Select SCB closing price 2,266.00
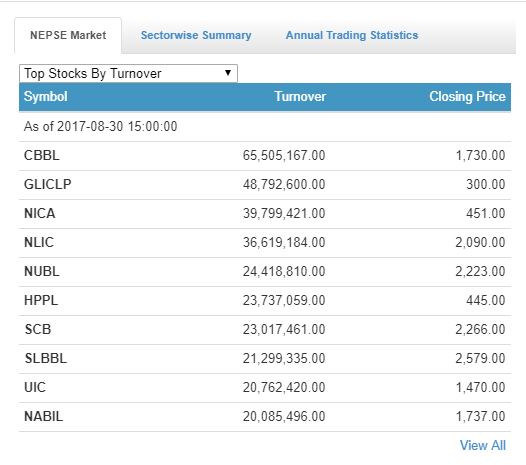 [480, 329]
